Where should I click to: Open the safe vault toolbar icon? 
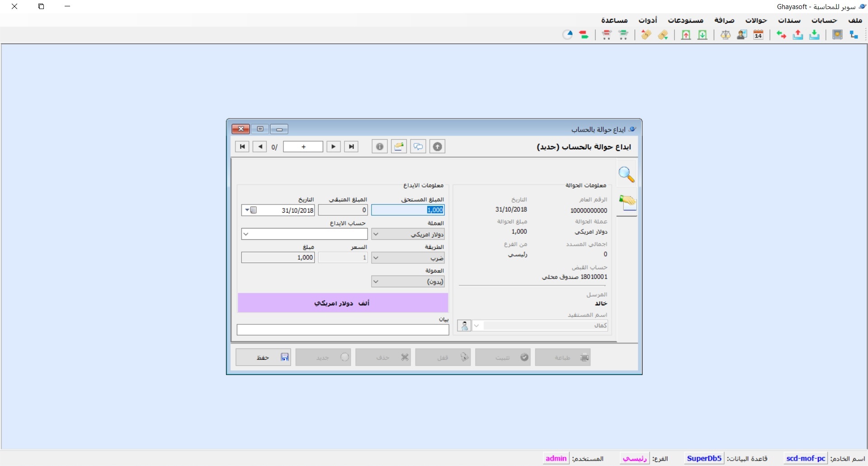pyautogui.click(x=837, y=35)
